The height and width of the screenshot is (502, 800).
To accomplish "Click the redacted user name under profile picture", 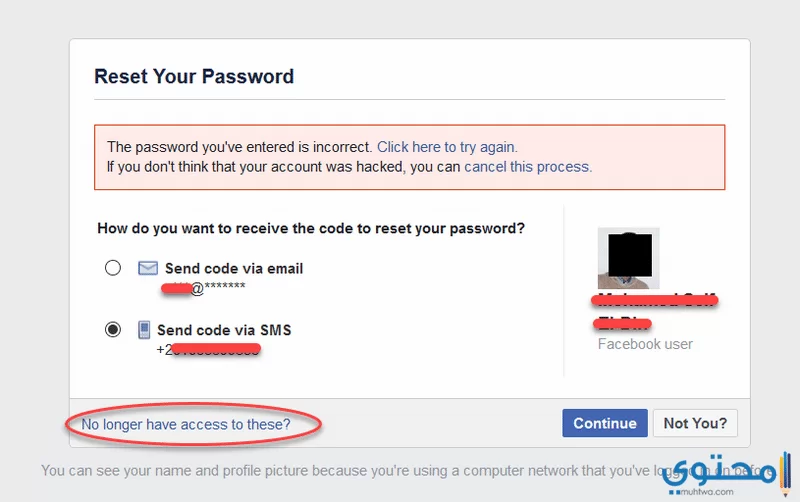I will pyautogui.click(x=655, y=311).
